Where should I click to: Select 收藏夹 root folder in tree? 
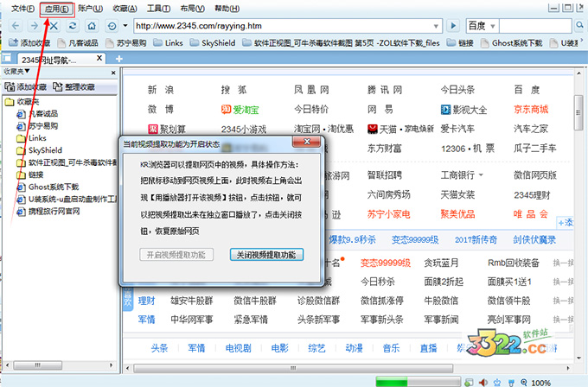point(22,102)
